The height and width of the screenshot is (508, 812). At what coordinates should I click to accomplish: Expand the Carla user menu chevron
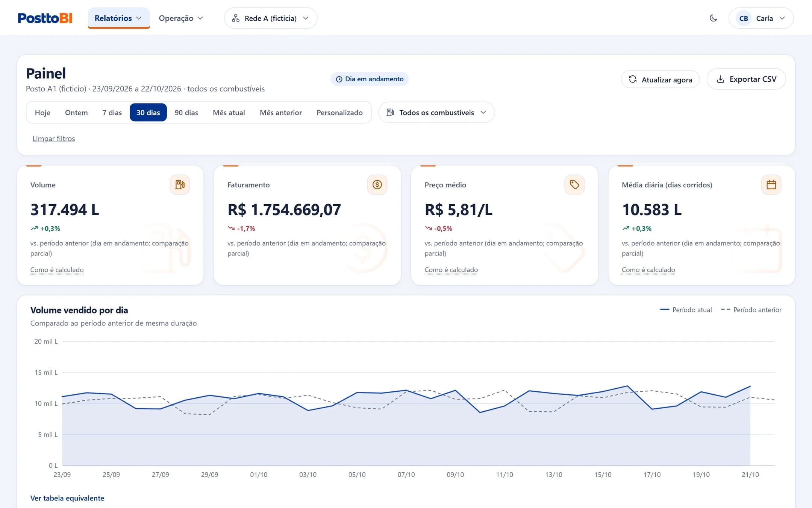click(x=782, y=18)
